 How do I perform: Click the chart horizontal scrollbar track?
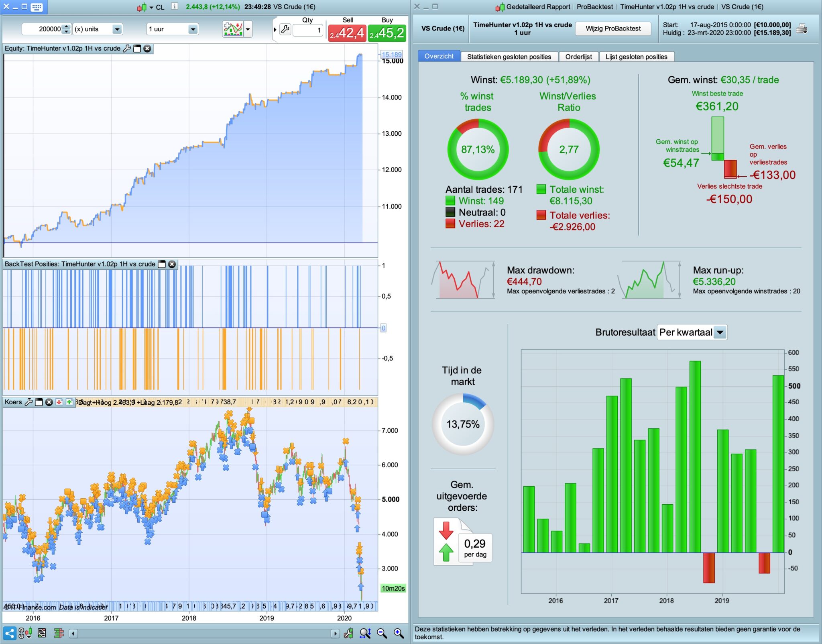[x=204, y=634]
